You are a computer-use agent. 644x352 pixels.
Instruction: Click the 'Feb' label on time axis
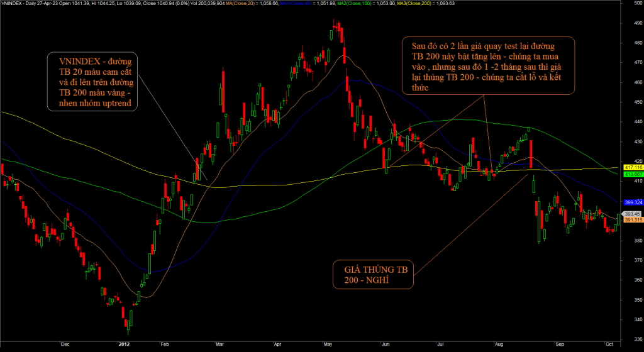(164, 344)
